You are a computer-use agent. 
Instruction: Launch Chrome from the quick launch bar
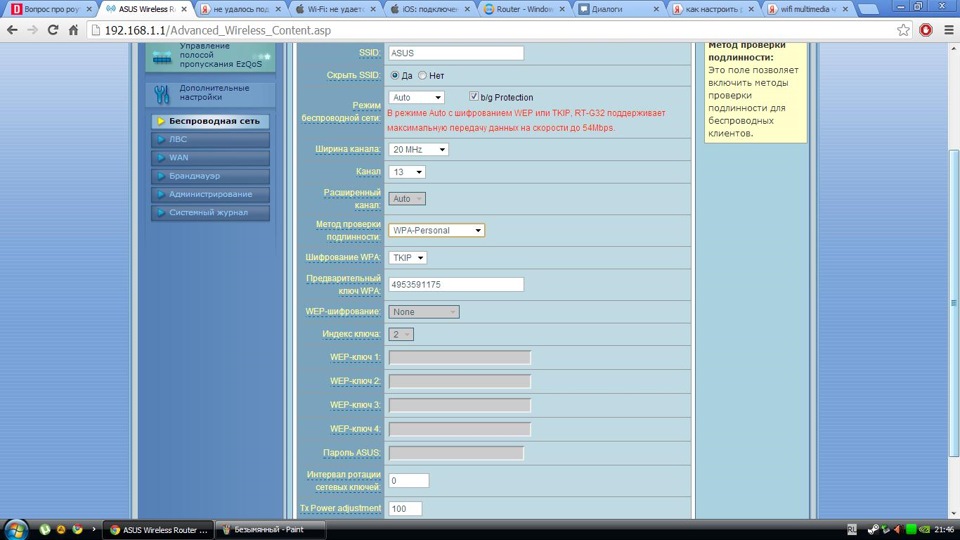77,530
